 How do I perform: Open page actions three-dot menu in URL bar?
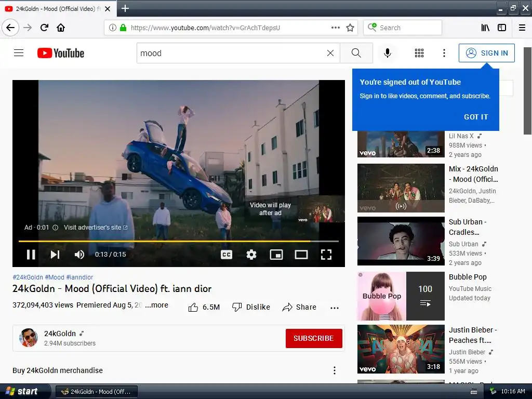click(335, 28)
